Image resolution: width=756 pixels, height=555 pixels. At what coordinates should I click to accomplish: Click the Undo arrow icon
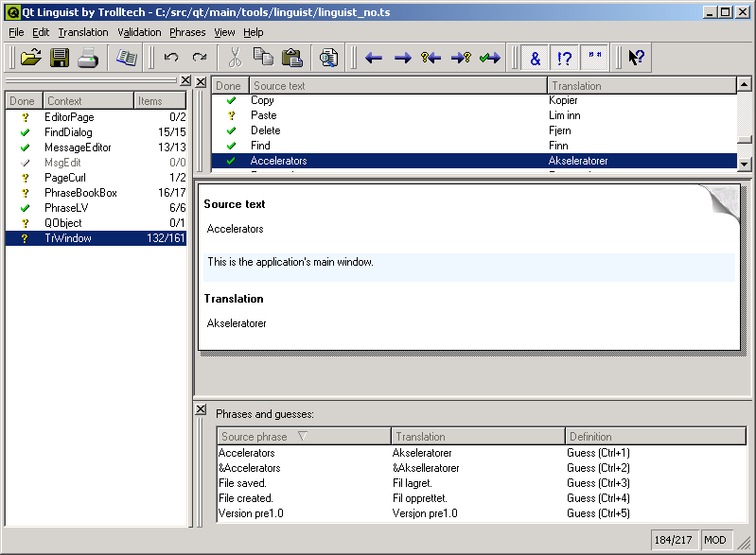[171, 58]
